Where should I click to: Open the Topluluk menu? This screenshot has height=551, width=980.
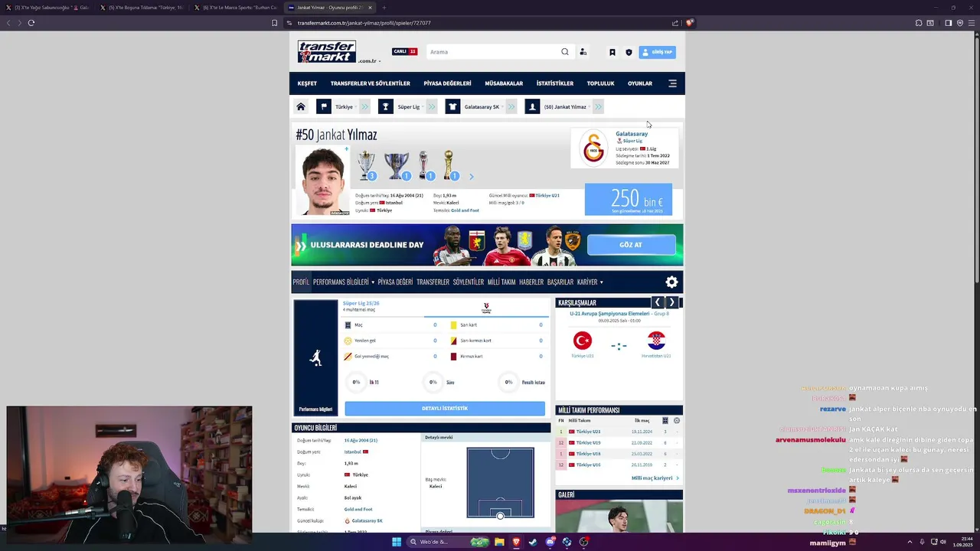pos(600,83)
